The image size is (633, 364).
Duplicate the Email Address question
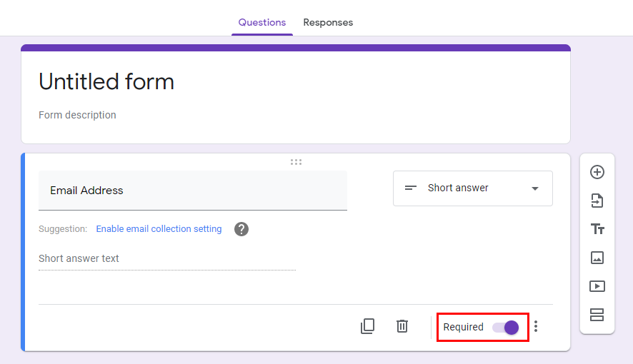click(x=367, y=326)
